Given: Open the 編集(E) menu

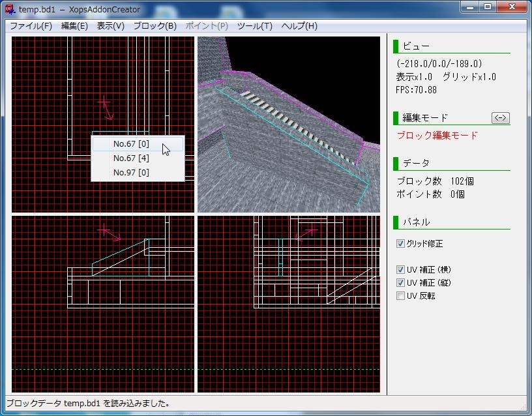Looking at the screenshot, I should point(74,26).
